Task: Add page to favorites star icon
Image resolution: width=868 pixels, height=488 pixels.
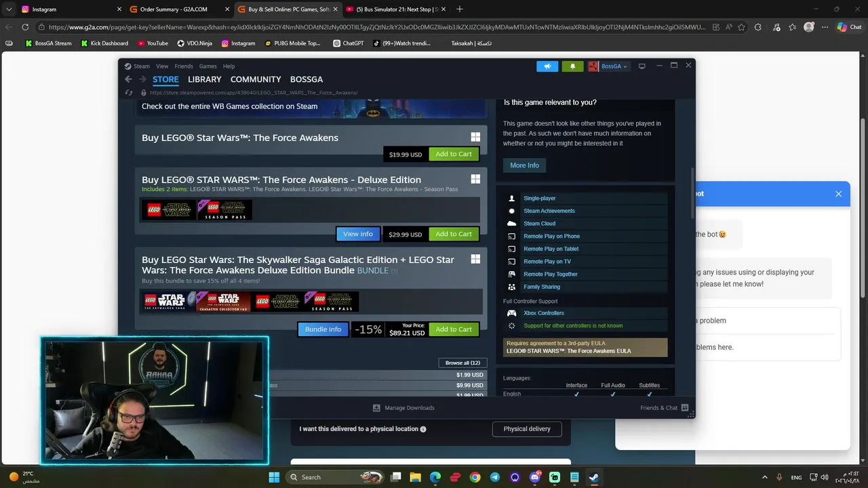Action: tap(741, 27)
